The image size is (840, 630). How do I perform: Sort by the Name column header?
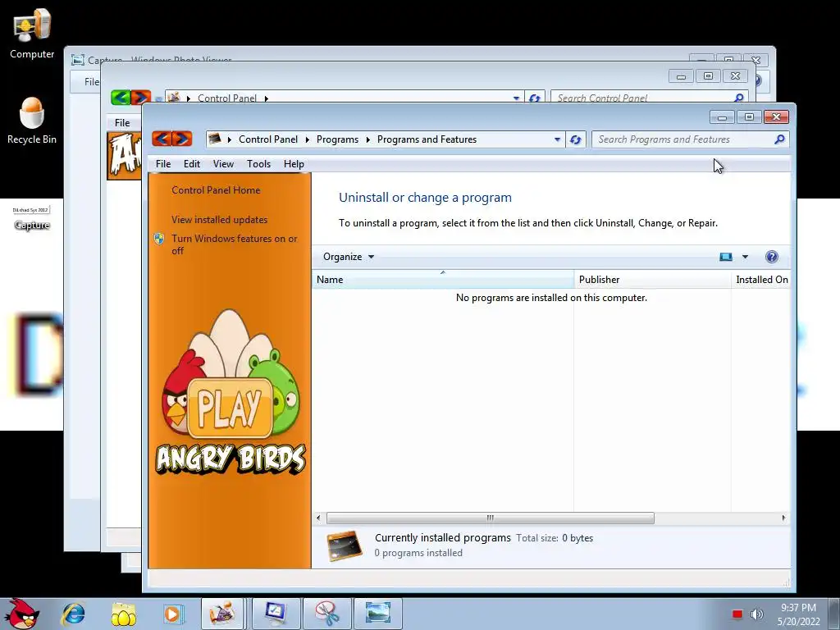[x=442, y=280]
